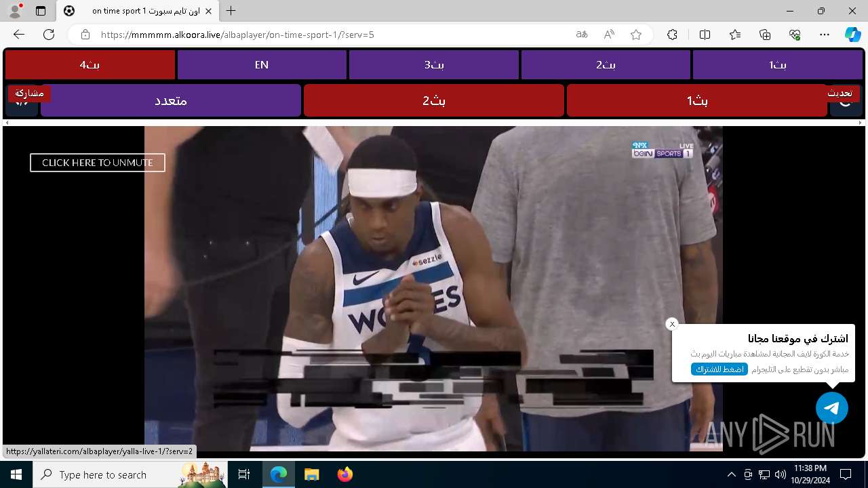Click the taskbar search box
This screenshot has width=868, height=488.
pos(130,474)
